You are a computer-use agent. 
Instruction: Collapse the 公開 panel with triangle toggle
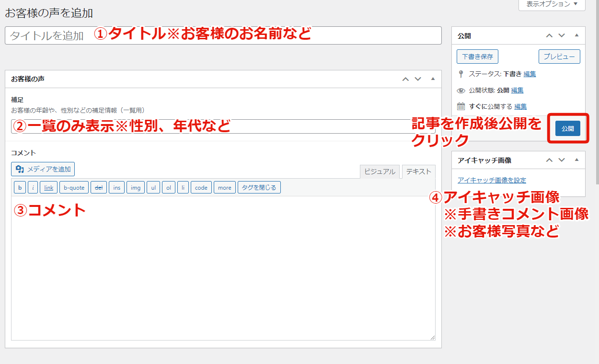pyautogui.click(x=577, y=36)
